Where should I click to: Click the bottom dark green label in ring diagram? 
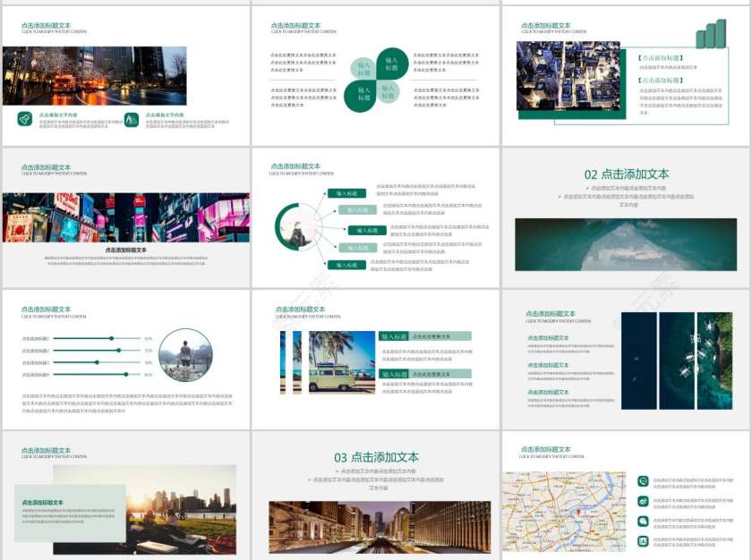pos(346,265)
